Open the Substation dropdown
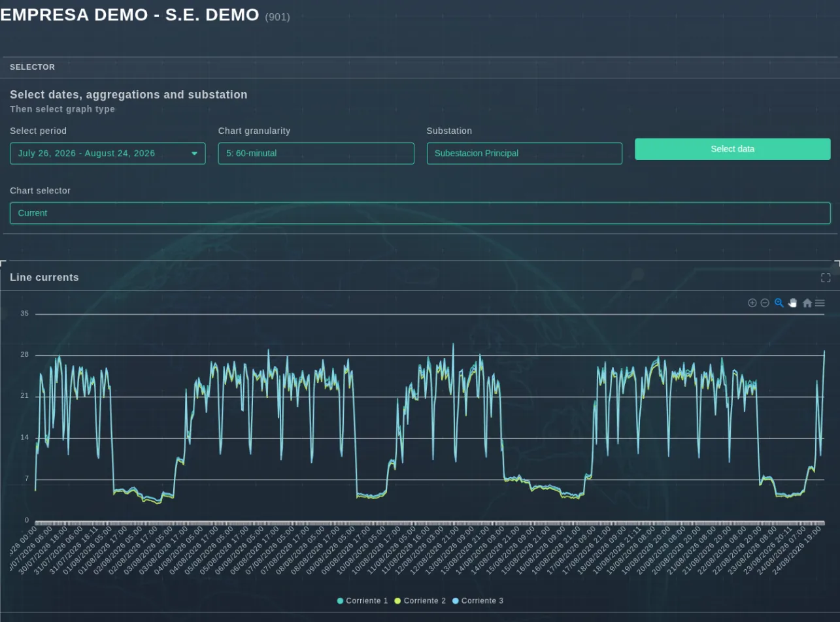 (524, 154)
